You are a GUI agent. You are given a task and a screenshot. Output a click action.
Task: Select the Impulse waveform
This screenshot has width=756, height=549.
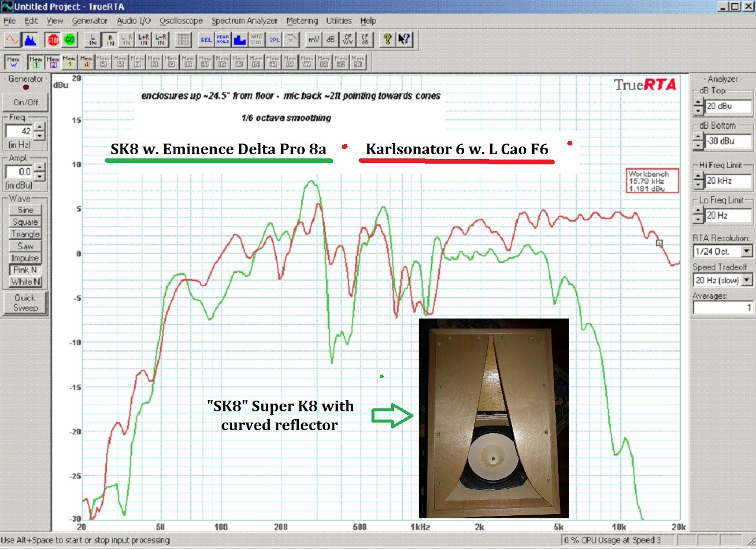point(25,258)
